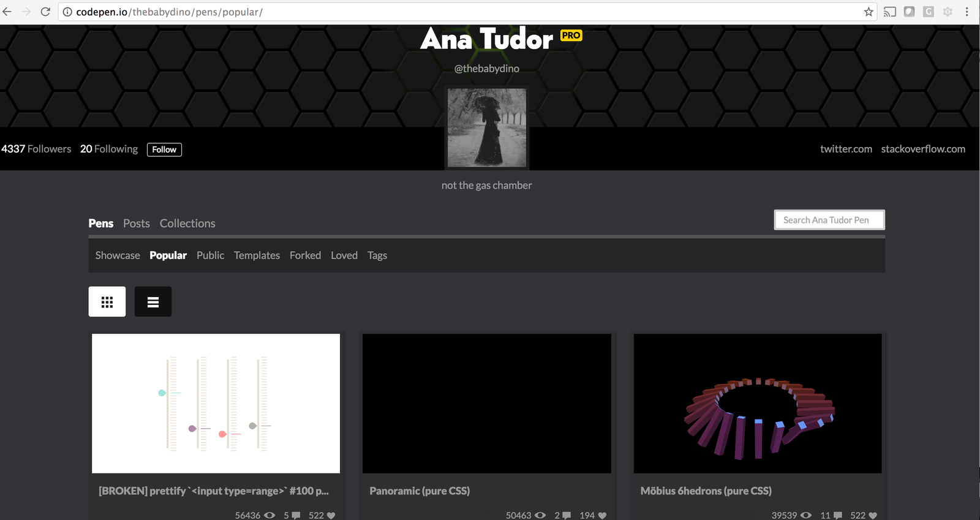Viewport: 980px width, 520px height.
Task: Open the Templates sub-tab
Action: tap(257, 255)
